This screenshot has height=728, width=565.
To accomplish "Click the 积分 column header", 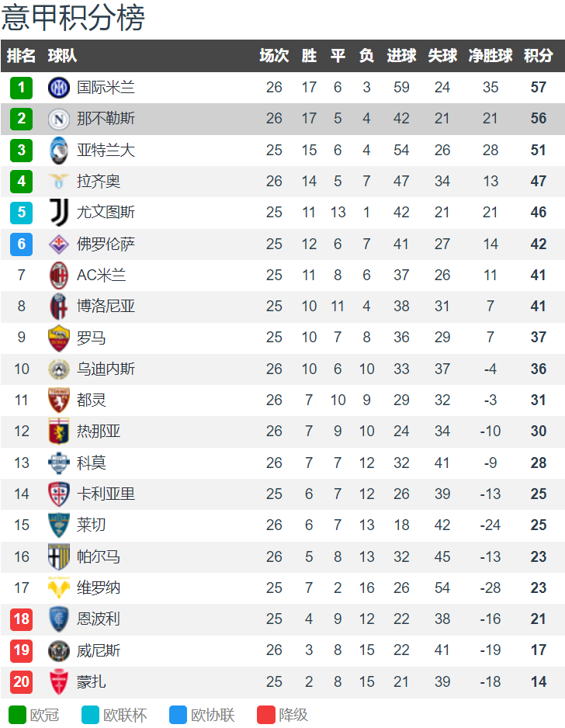I will (538, 56).
